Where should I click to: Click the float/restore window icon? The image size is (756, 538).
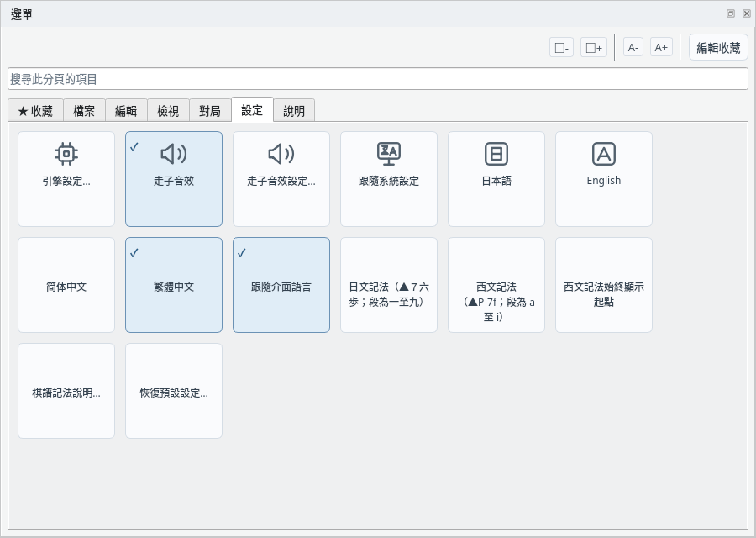click(x=731, y=13)
